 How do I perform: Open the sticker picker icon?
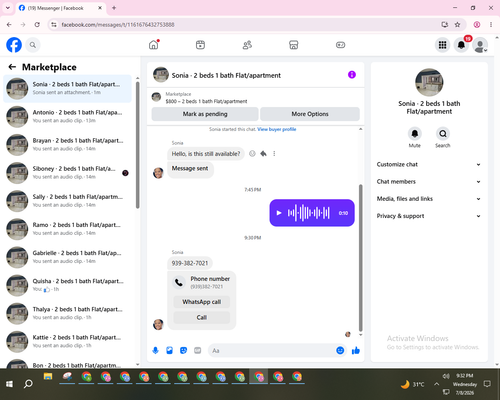(x=183, y=350)
